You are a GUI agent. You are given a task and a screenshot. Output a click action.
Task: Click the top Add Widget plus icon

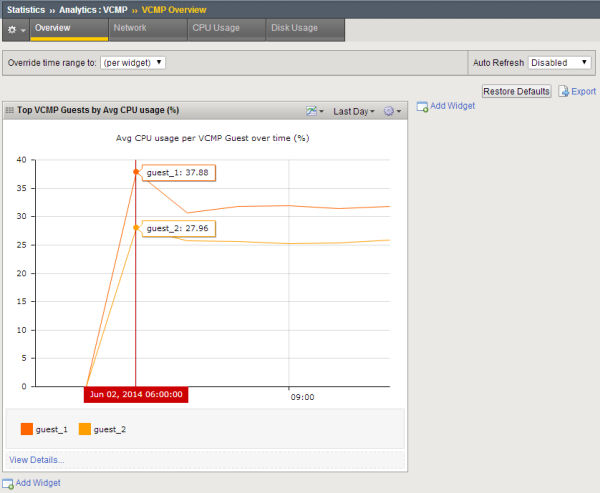tap(422, 106)
